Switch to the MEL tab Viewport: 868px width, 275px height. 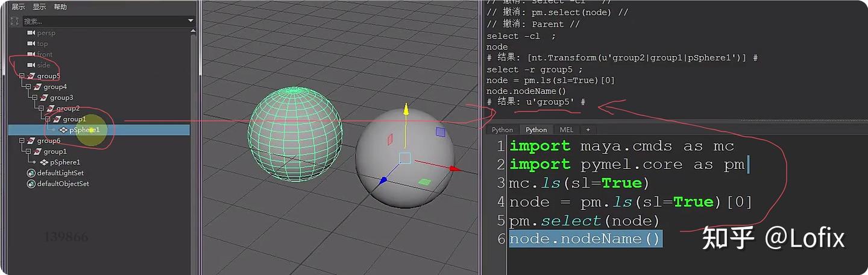(567, 130)
